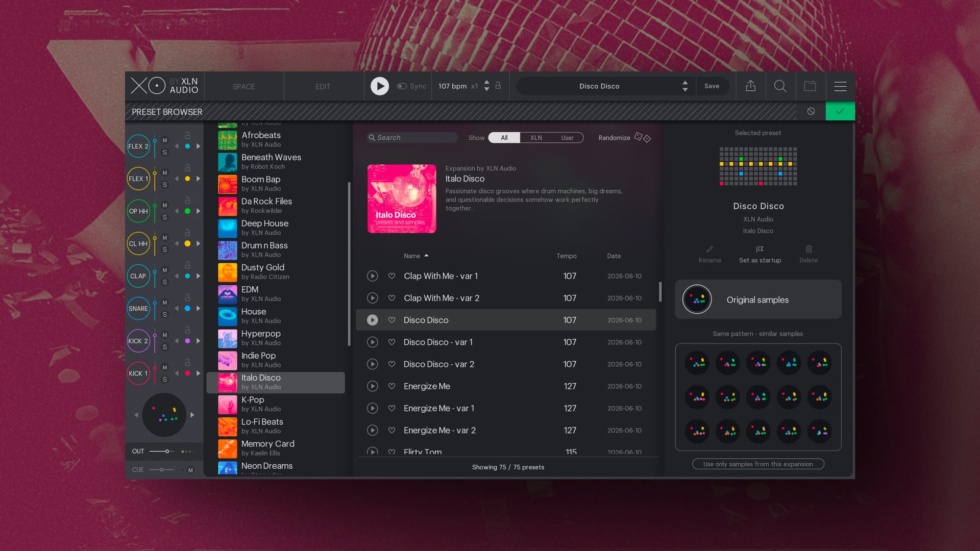Next arrow beside the sample space minimap
Image resolution: width=980 pixels, height=551 pixels.
pyautogui.click(x=192, y=415)
